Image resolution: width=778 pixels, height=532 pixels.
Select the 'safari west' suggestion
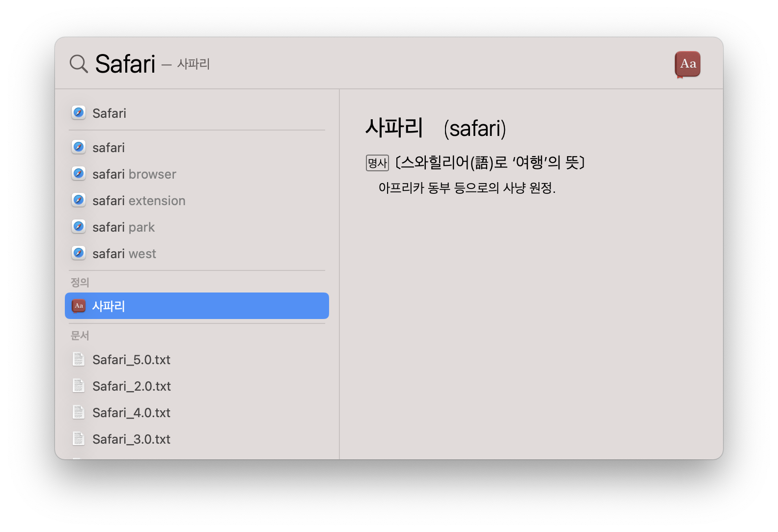point(197,253)
